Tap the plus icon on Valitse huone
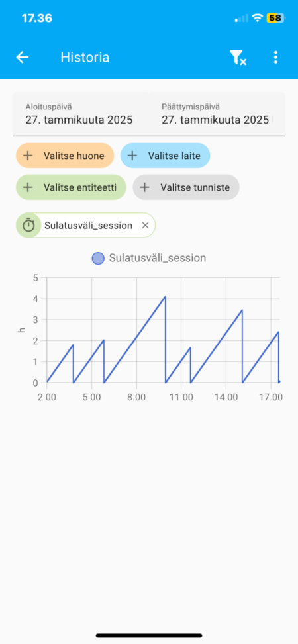The image size is (298, 644). tap(28, 156)
